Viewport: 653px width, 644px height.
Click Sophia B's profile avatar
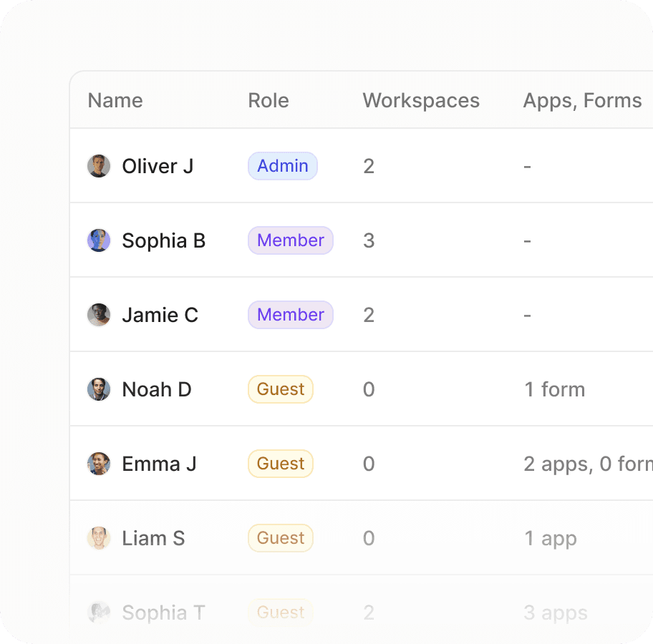(99, 240)
